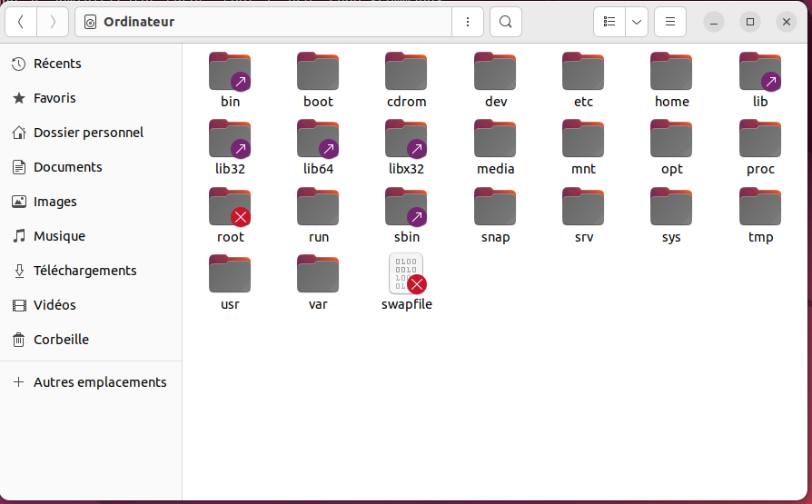The image size is (812, 504).
Task: Toggle list view layout button
Action: pyautogui.click(x=609, y=22)
